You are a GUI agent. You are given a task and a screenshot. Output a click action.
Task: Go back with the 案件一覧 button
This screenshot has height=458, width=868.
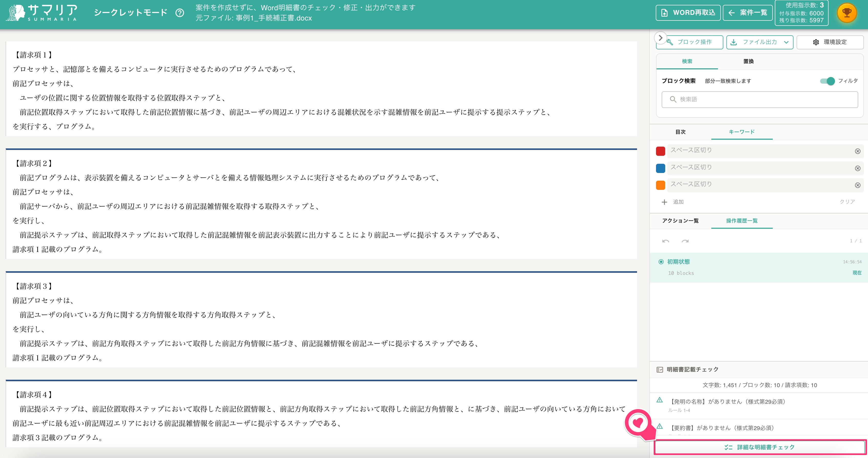(x=748, y=13)
